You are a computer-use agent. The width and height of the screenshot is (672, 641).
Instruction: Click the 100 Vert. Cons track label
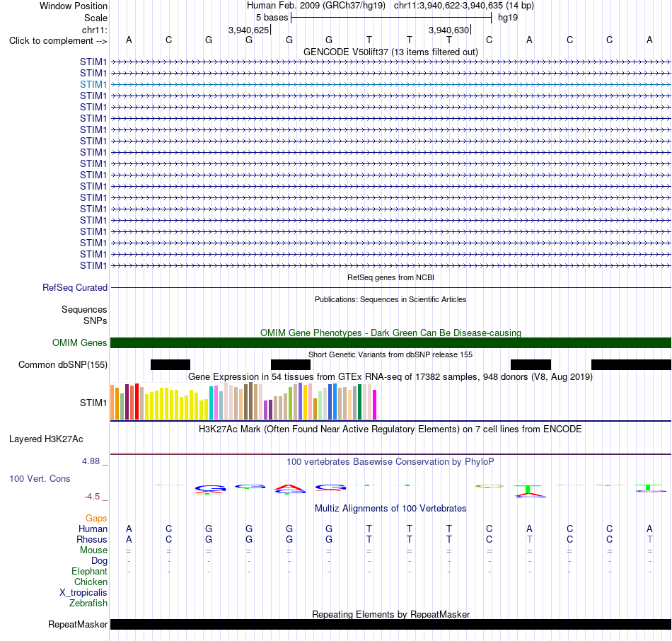point(40,478)
